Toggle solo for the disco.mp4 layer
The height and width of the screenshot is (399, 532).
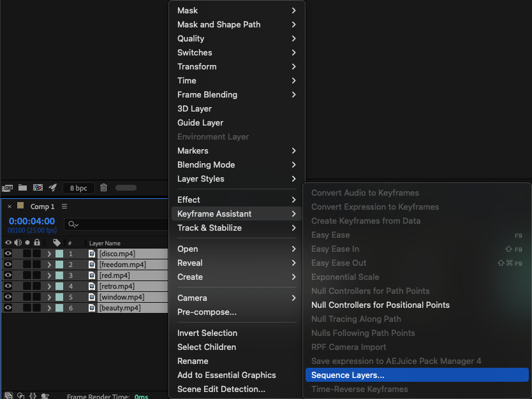[27, 254]
